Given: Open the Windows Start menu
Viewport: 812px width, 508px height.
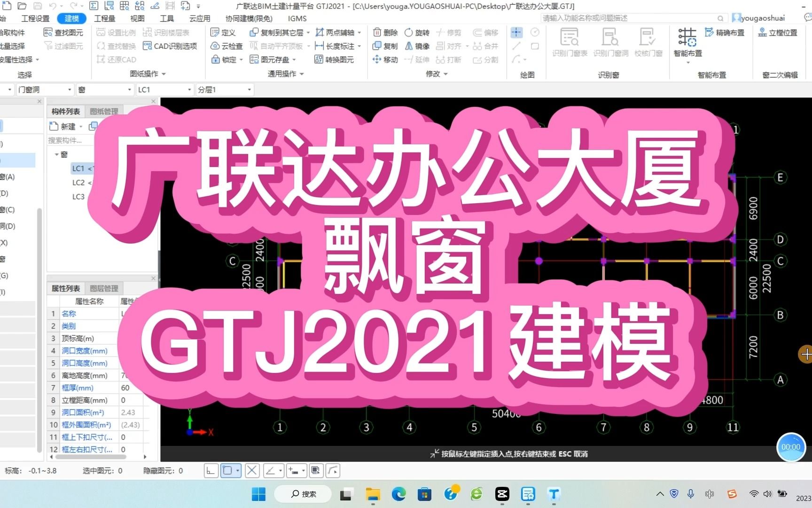Looking at the screenshot, I should tap(258, 494).
